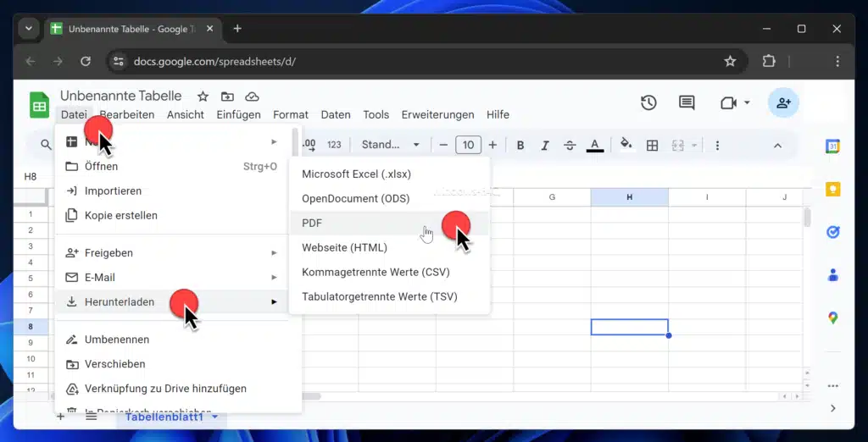Click the search magnifier in toolbar

coord(46,145)
